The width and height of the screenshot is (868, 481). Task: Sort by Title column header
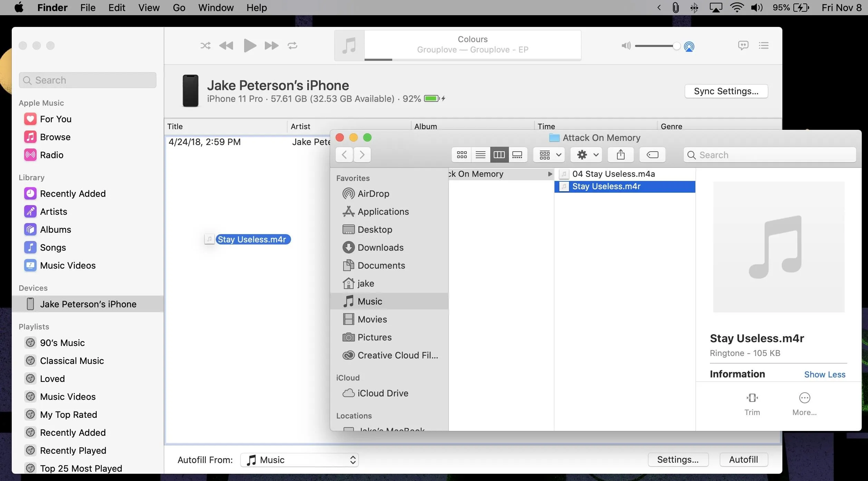point(175,126)
